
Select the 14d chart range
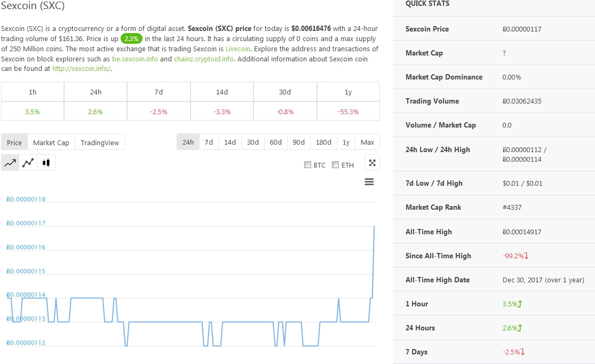point(229,142)
